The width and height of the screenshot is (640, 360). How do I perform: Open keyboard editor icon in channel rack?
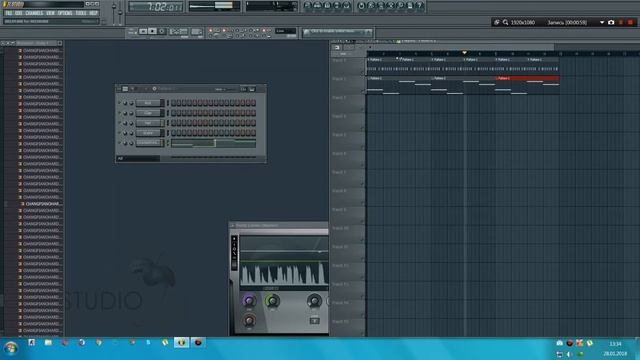click(252, 89)
